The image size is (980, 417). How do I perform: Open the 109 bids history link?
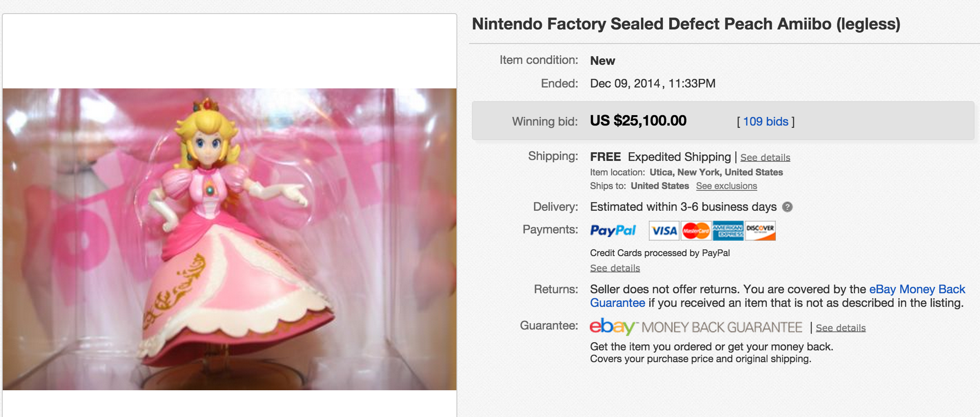(x=765, y=121)
